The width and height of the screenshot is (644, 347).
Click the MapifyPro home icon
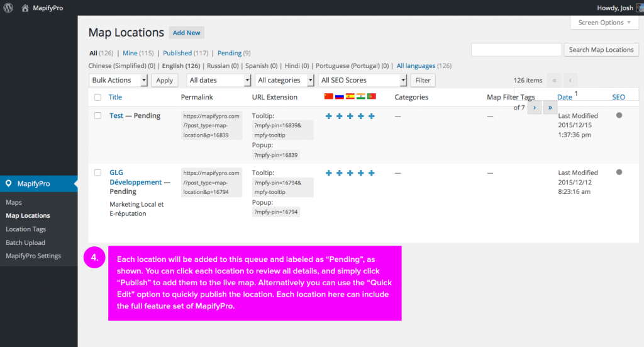pos(25,8)
